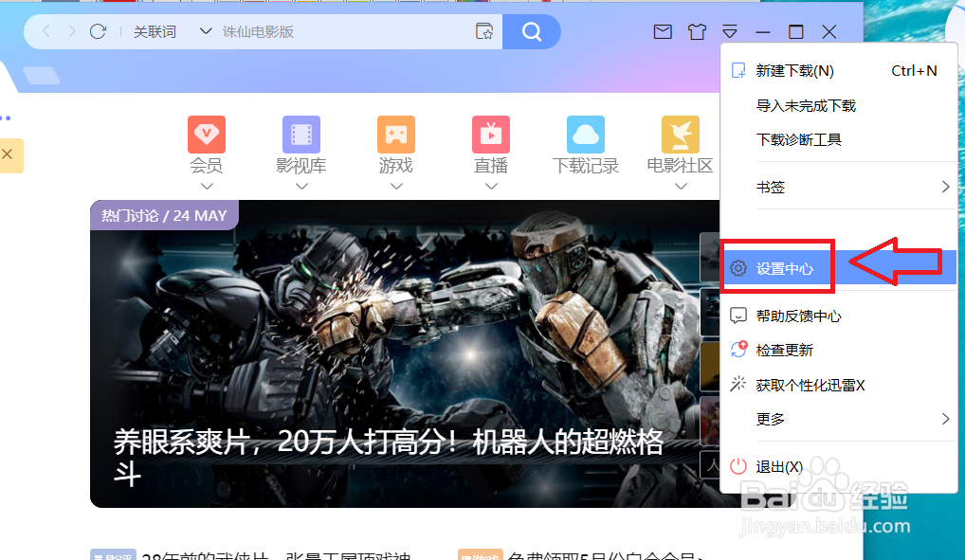Image resolution: width=965 pixels, height=560 pixels.
Task: Select 新建下载(N) menu entry
Action: click(794, 70)
